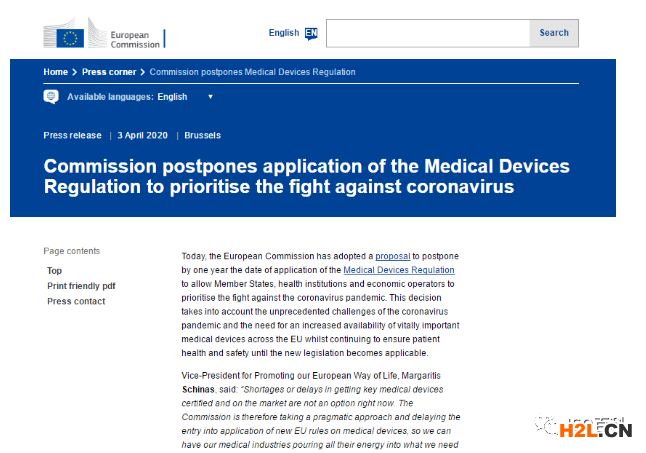Click the Page contents heading

pyautogui.click(x=72, y=251)
